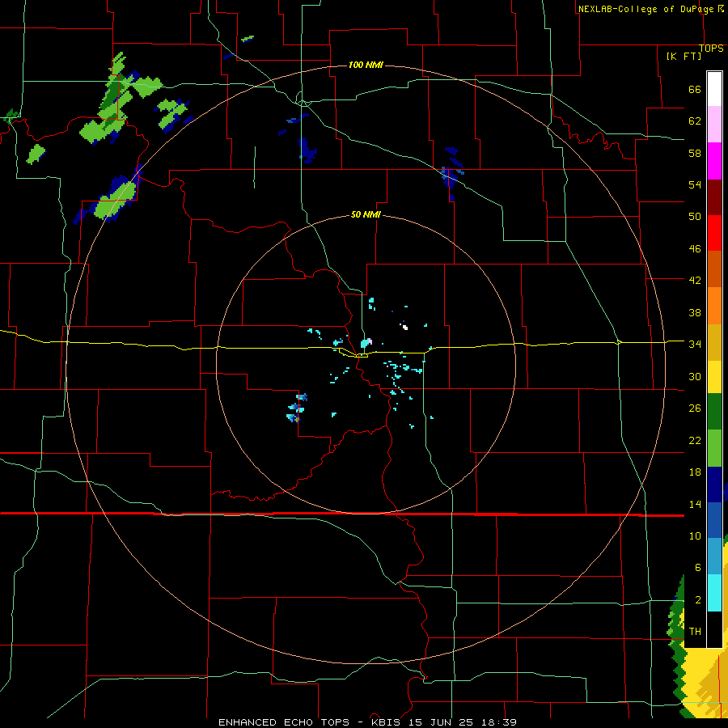
Task: Select the black TH legend swatch
Action: [x=714, y=629]
